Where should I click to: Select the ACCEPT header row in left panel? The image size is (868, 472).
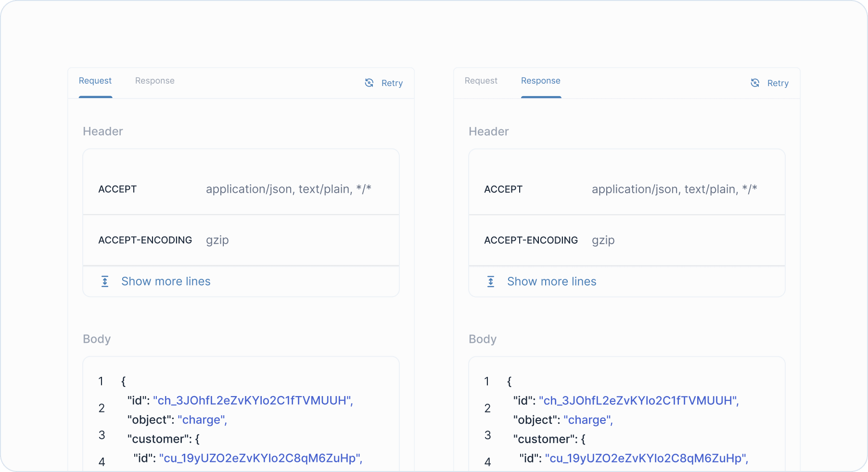[x=241, y=189]
